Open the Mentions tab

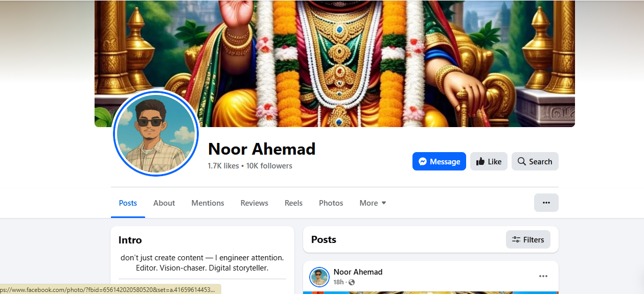[x=208, y=203]
